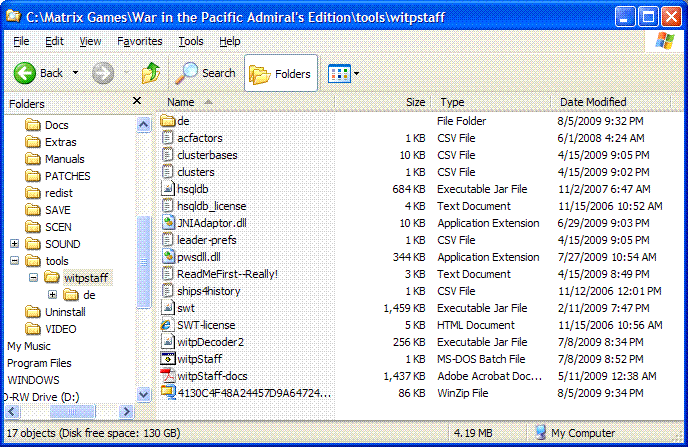Select WINDOWS in folder tree
This screenshot has height=447, width=688.
pyautogui.click(x=33, y=380)
